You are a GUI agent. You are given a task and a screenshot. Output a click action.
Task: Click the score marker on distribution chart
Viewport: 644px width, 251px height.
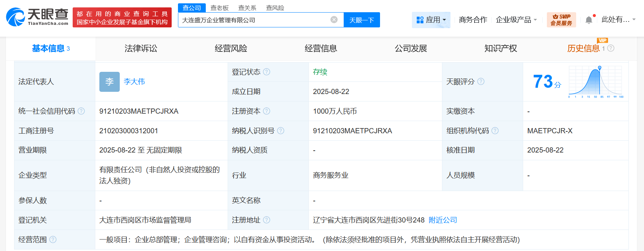600,68
